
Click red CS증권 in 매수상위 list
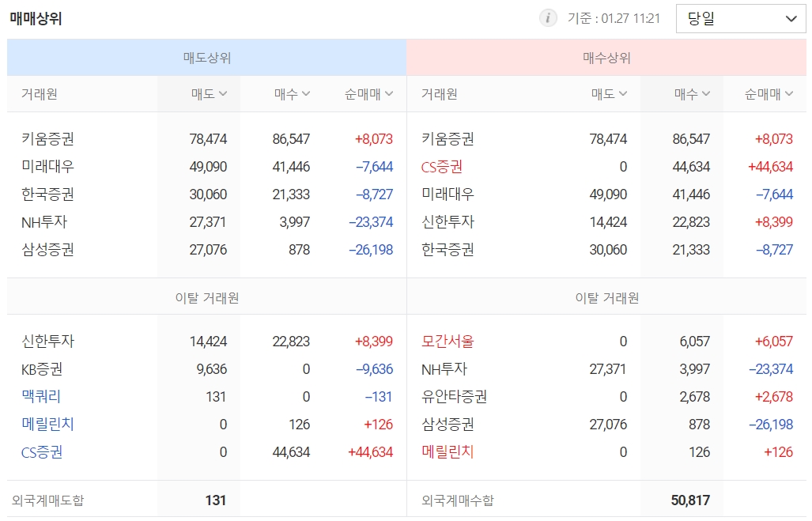coord(442,166)
